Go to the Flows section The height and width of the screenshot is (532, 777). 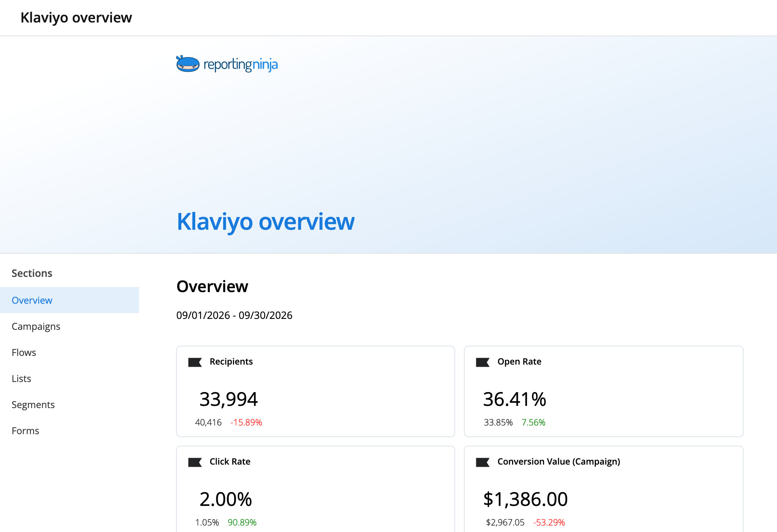coord(70,352)
